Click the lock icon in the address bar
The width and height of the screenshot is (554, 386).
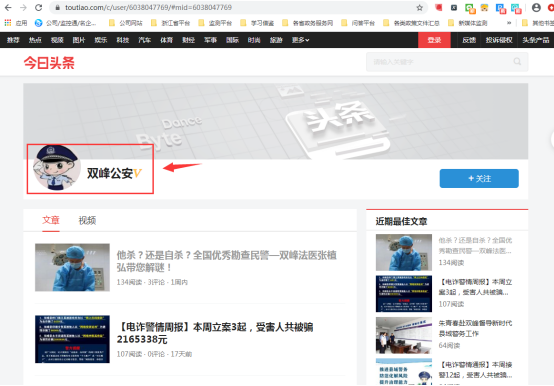click(x=58, y=7)
